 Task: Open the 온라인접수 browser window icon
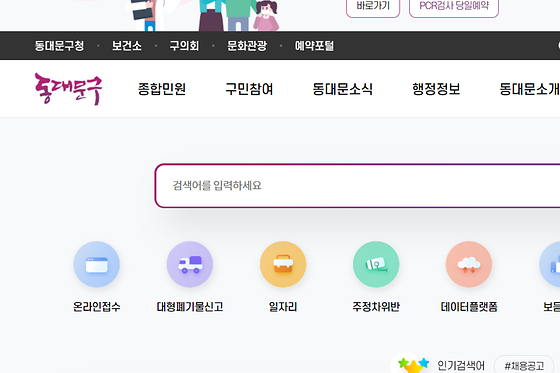pyautogui.click(x=96, y=264)
